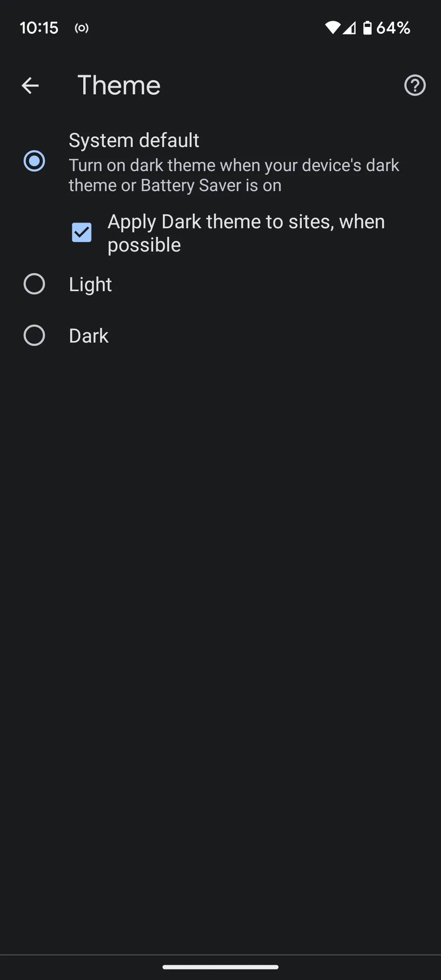441x980 pixels.
Task: Click the back arrow to leave Theme settings
Action: point(30,85)
